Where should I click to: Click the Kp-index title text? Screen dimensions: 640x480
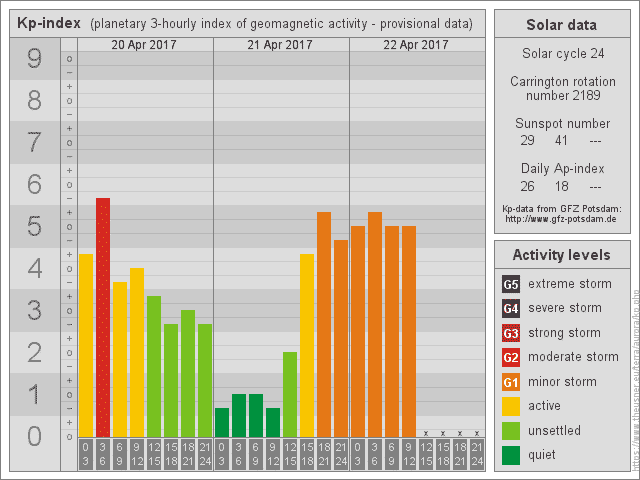(49, 22)
